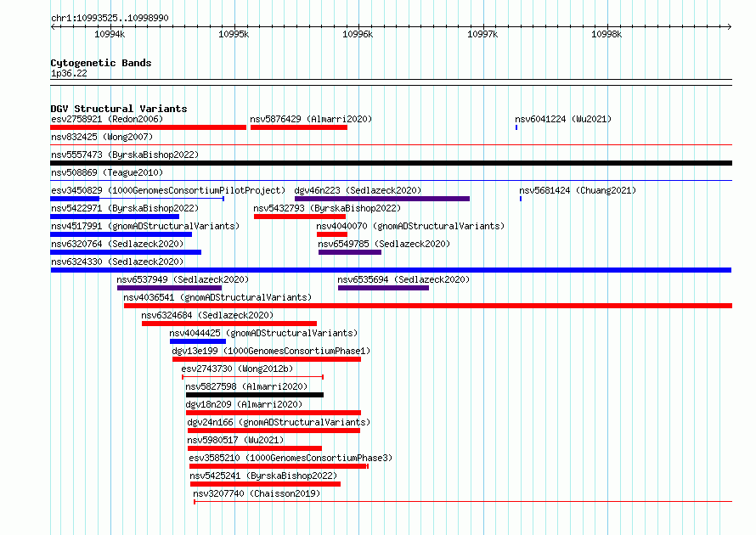The width and height of the screenshot is (756, 535).
Task: Click the blue nsv6324330 full-width bar
Action: pyautogui.click(x=391, y=270)
